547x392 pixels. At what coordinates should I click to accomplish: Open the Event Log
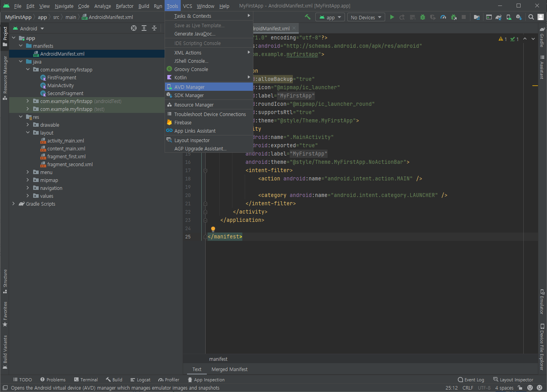(x=471, y=380)
